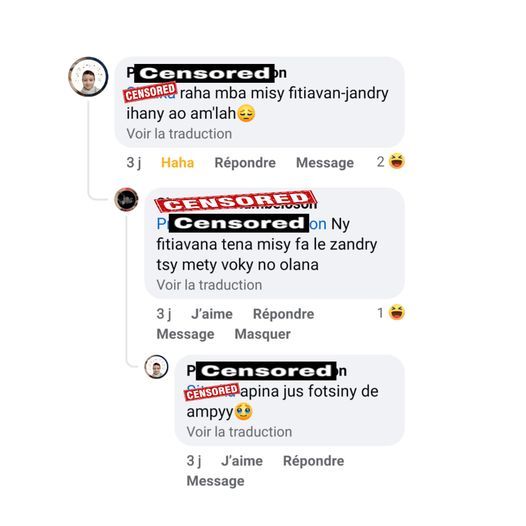Image resolution: width=526 pixels, height=526 pixels.
Task: Like the comment about "fitiavana tena misy"
Action: point(212,314)
